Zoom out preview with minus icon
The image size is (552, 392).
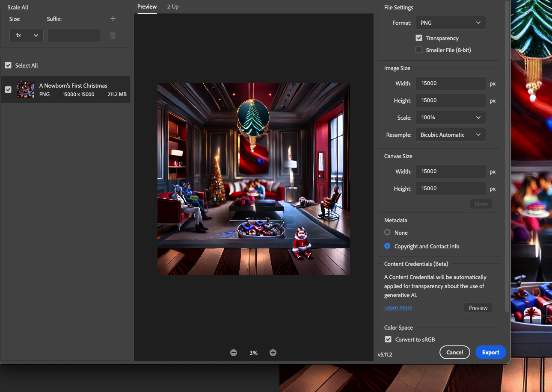coord(234,353)
